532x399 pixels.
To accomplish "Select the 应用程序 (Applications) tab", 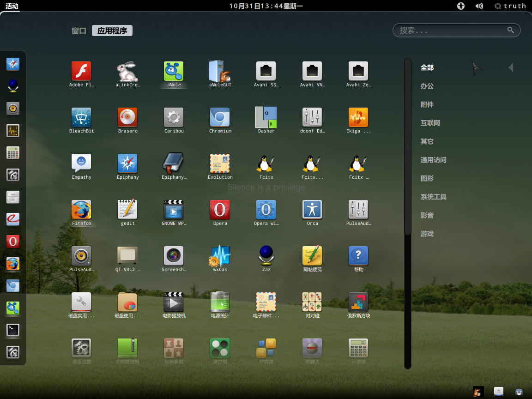I will pos(112,30).
